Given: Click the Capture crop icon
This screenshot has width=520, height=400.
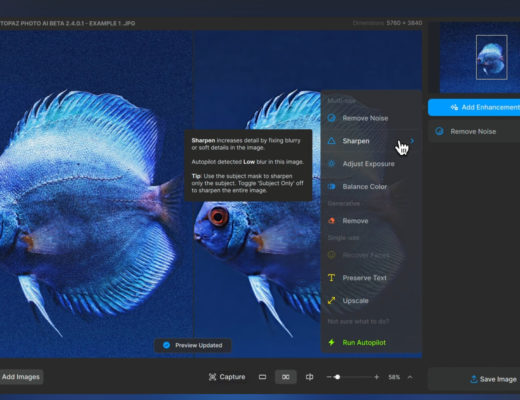Looking at the screenshot, I should click(x=212, y=377).
